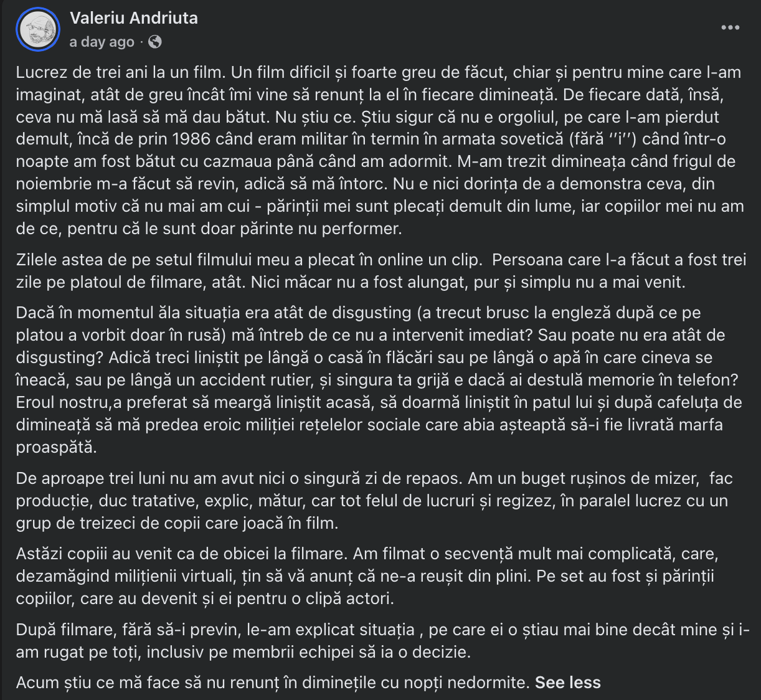Click the globe public audience icon
Image resolution: width=761 pixels, height=700 pixels.
[x=155, y=42]
